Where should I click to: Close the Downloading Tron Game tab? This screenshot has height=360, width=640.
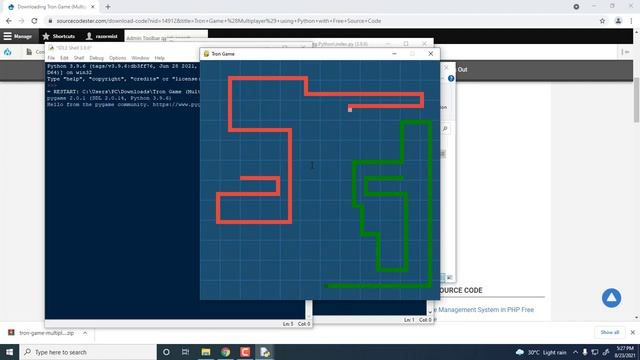click(x=93, y=7)
